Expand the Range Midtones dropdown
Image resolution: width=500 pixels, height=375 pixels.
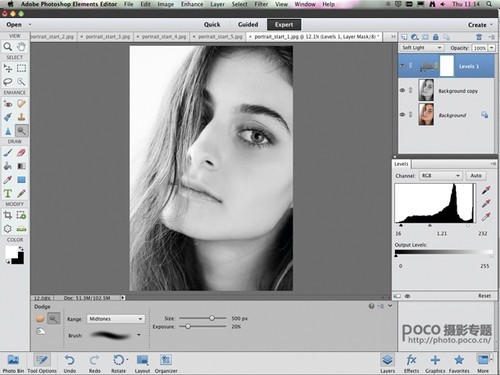click(x=115, y=319)
